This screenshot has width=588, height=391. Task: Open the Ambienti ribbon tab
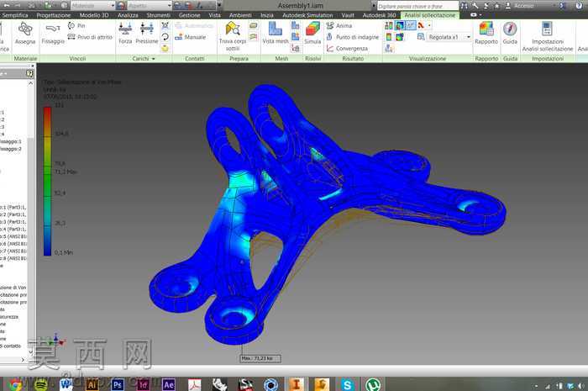240,15
